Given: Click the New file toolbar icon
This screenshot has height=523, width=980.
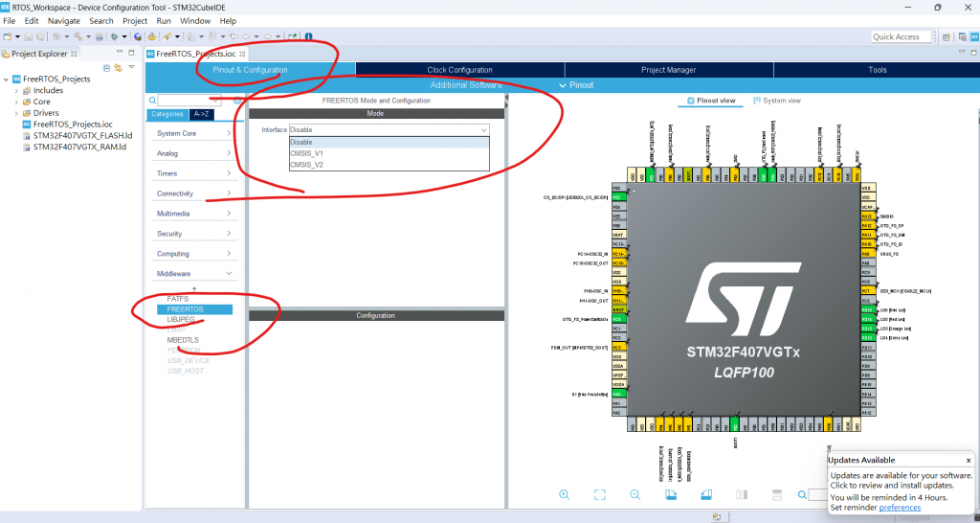Looking at the screenshot, I should [8, 36].
